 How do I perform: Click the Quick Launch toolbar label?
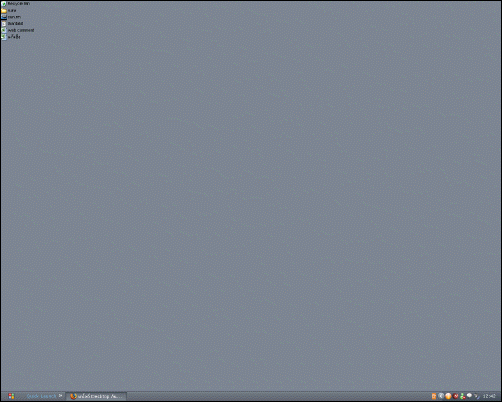[41, 396]
